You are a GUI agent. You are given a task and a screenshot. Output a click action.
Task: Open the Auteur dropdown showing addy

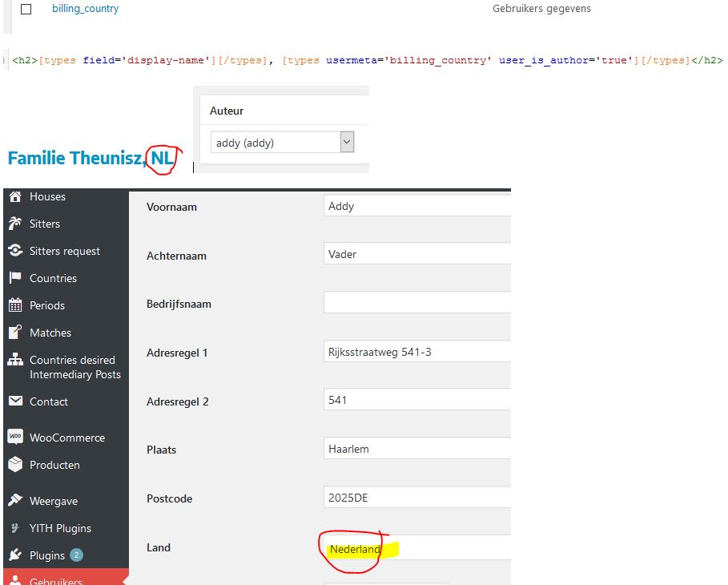click(282, 143)
